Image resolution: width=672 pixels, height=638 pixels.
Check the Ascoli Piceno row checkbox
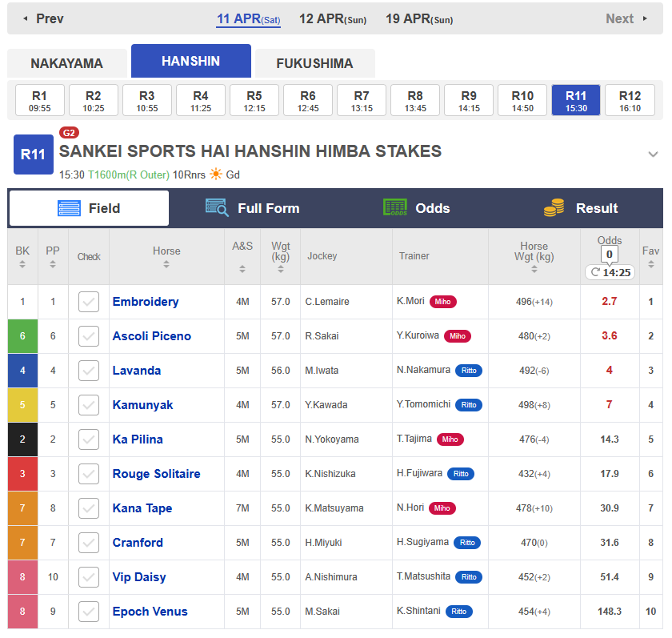coord(89,336)
